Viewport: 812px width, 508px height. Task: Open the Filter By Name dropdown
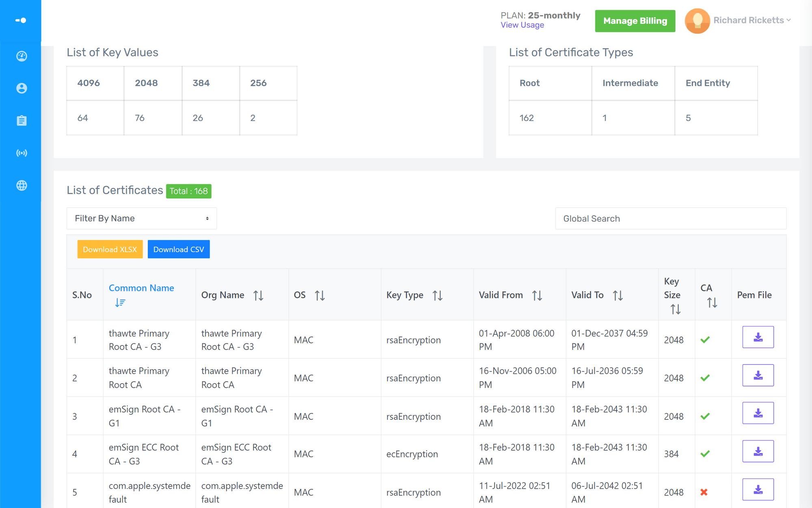click(x=141, y=219)
